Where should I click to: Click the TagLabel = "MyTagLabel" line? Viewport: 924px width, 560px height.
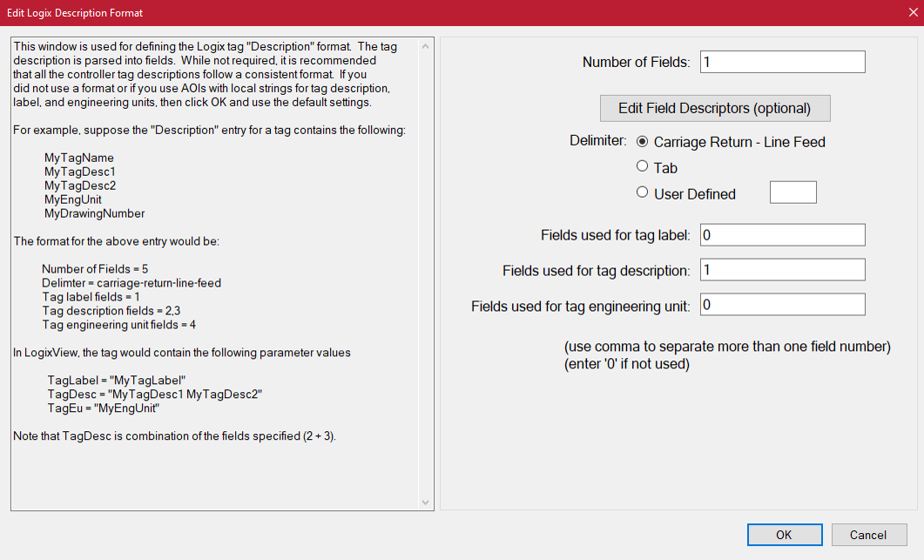pos(117,381)
